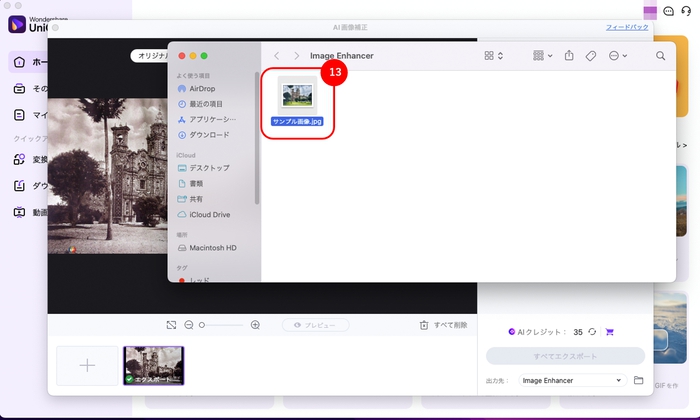Refresh the AI credit count
Screen dimensions: 700x420
pos(592,332)
